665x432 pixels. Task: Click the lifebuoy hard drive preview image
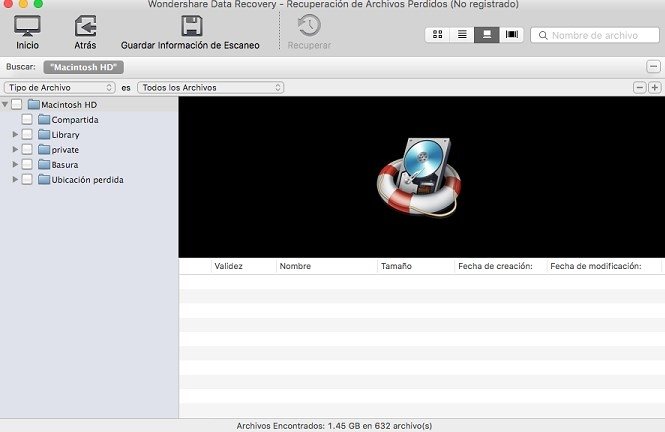click(419, 177)
